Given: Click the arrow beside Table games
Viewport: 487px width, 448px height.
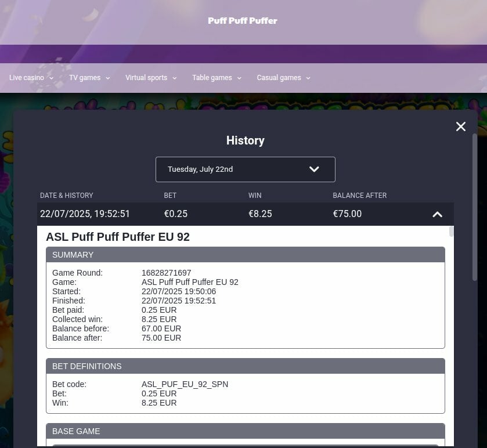Looking at the screenshot, I should point(239,78).
